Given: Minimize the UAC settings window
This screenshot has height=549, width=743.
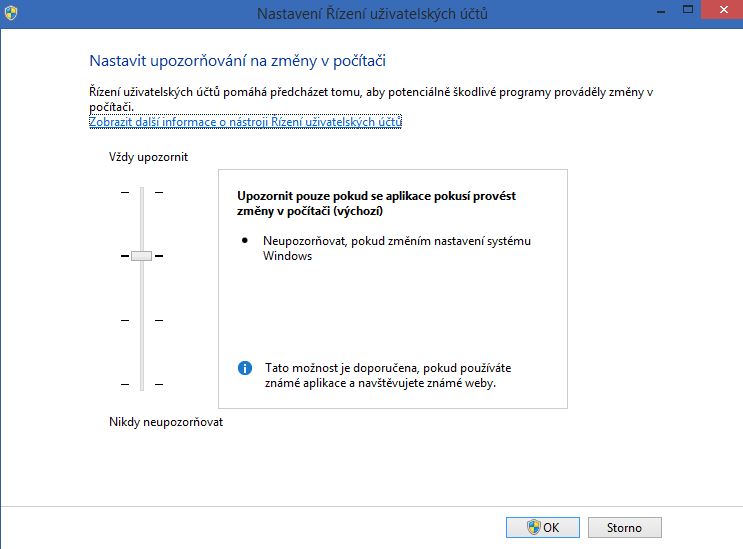Looking at the screenshot, I should (x=661, y=11).
